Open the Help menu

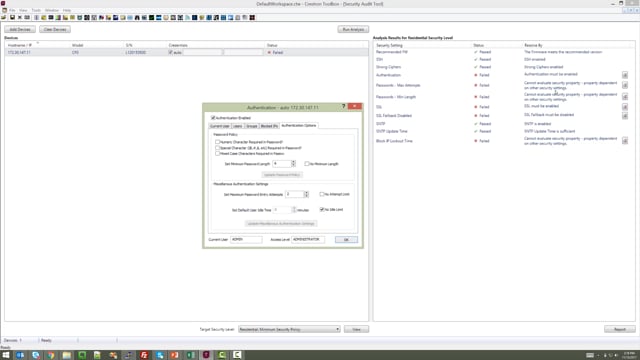tap(67, 10)
